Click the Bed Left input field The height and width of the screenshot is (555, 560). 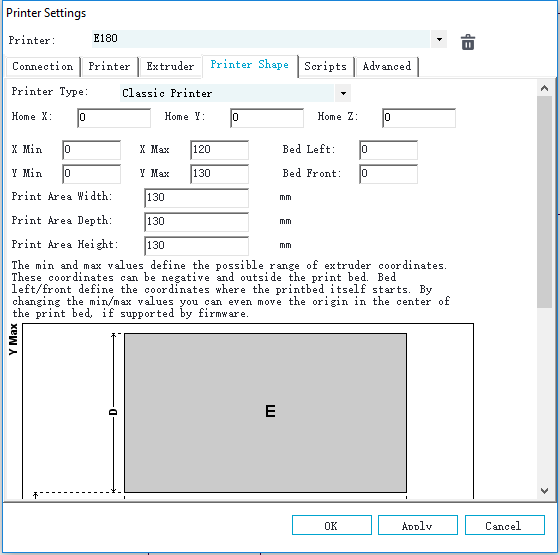388,150
